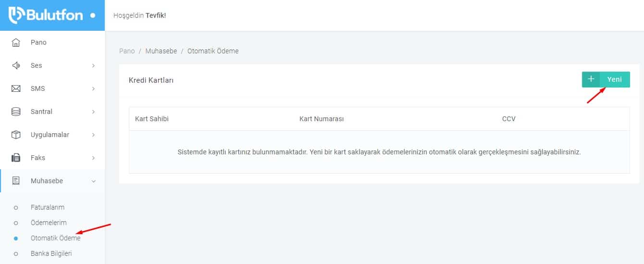Screen dimensions: 644x264
Task: Click the Uygulamalar box icon
Action: 16,135
